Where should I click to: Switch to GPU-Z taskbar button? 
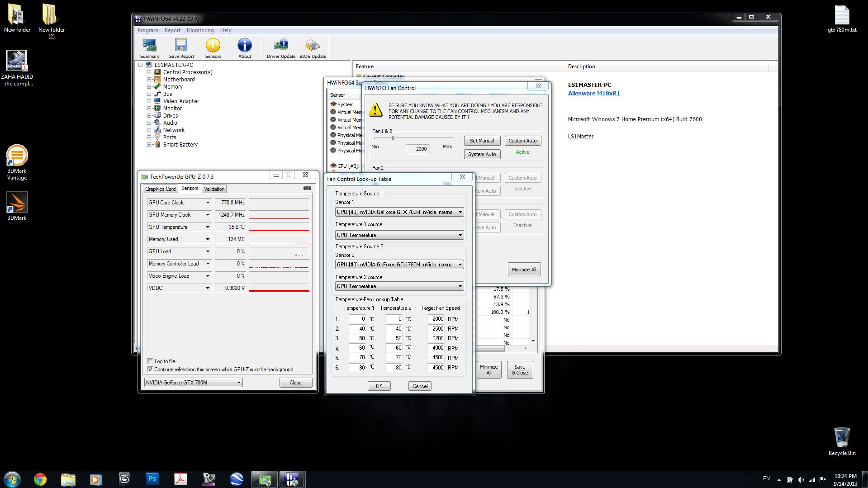click(264, 479)
